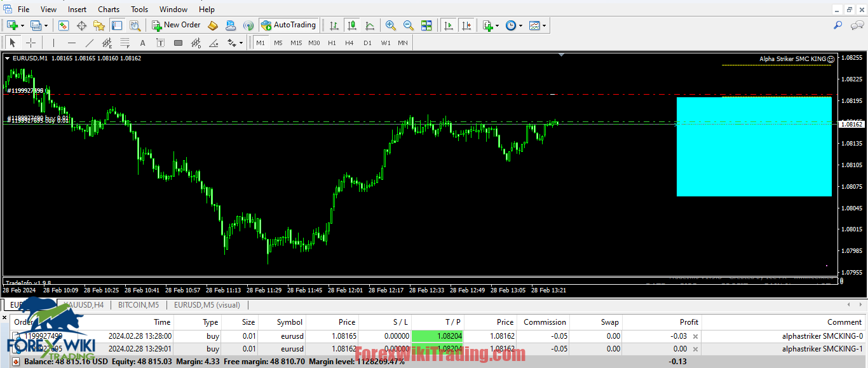Select the vertical line drawing tool

pos(53,42)
